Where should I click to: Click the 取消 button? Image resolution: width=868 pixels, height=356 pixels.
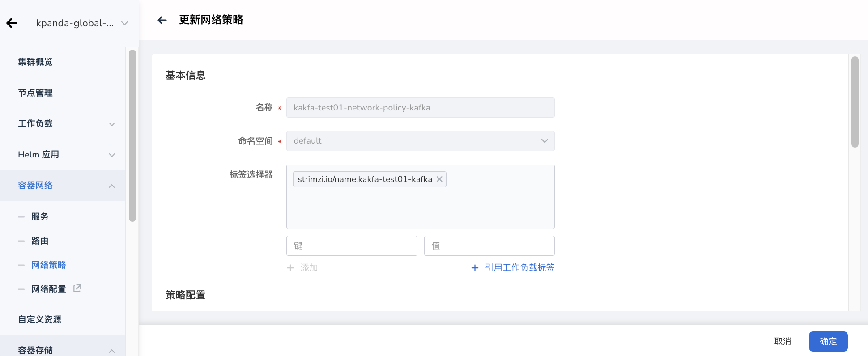click(x=783, y=342)
